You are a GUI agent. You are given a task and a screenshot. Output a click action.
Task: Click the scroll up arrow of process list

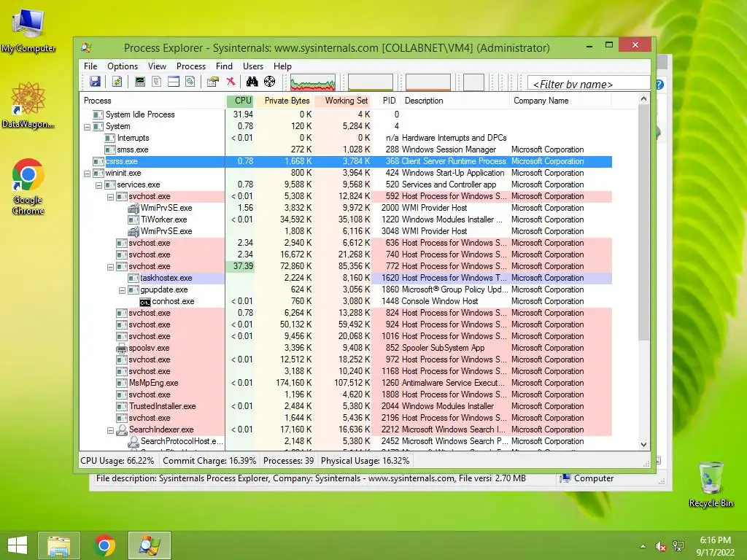pos(643,99)
